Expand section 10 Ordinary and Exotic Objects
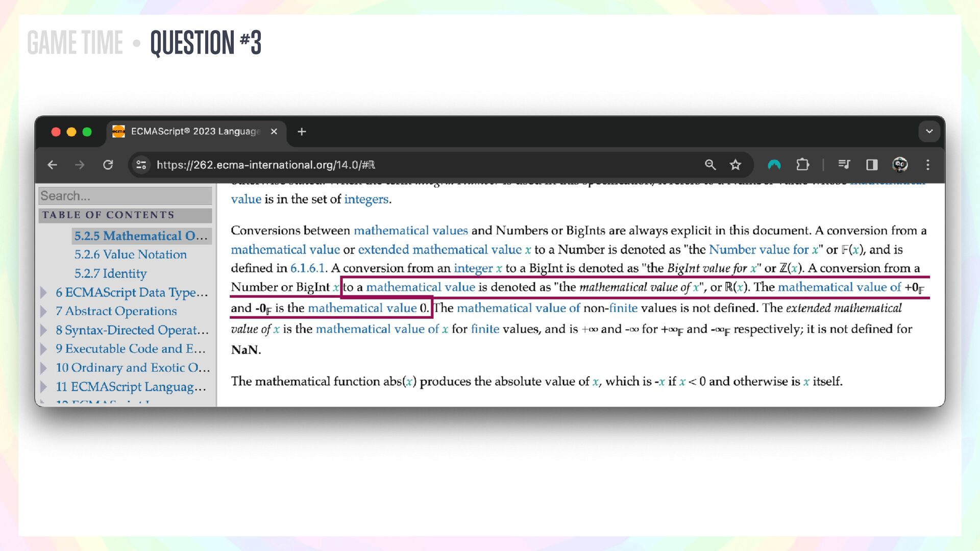The width and height of the screenshot is (980, 551). (44, 368)
